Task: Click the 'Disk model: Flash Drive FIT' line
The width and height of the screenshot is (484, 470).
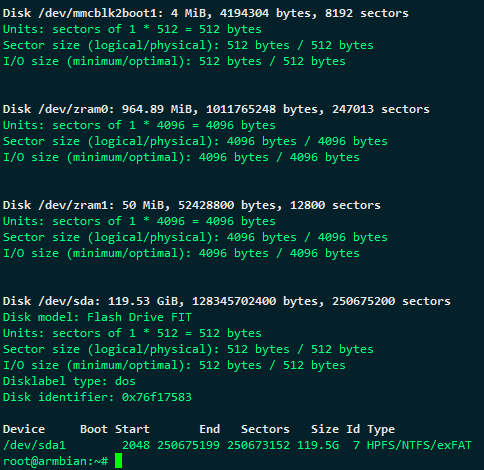Action: tap(97, 317)
